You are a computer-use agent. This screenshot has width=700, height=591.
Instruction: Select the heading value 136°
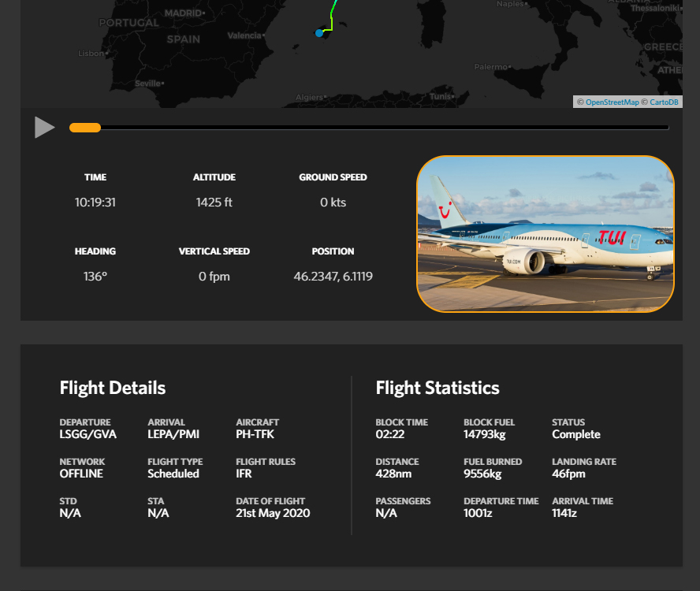click(95, 277)
